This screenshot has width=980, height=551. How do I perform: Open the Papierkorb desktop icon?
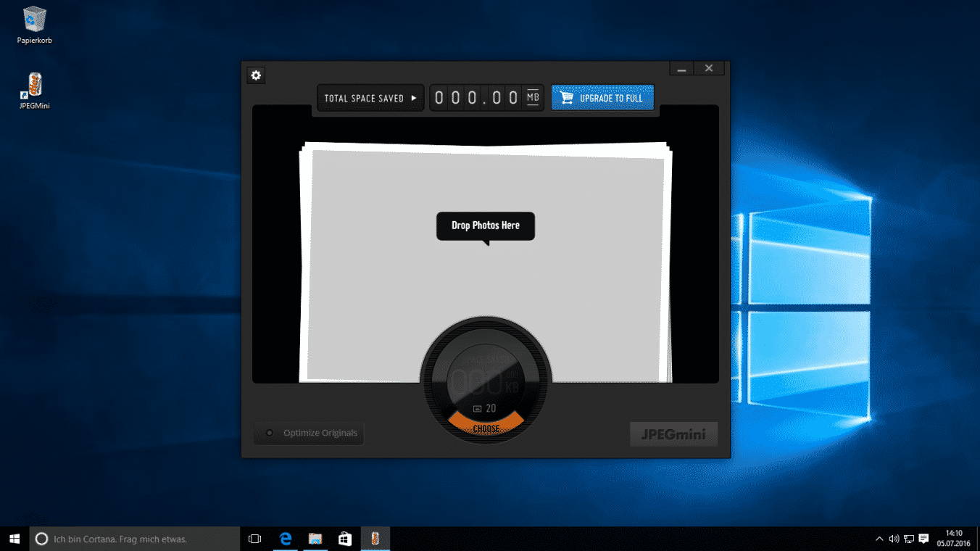[35, 25]
